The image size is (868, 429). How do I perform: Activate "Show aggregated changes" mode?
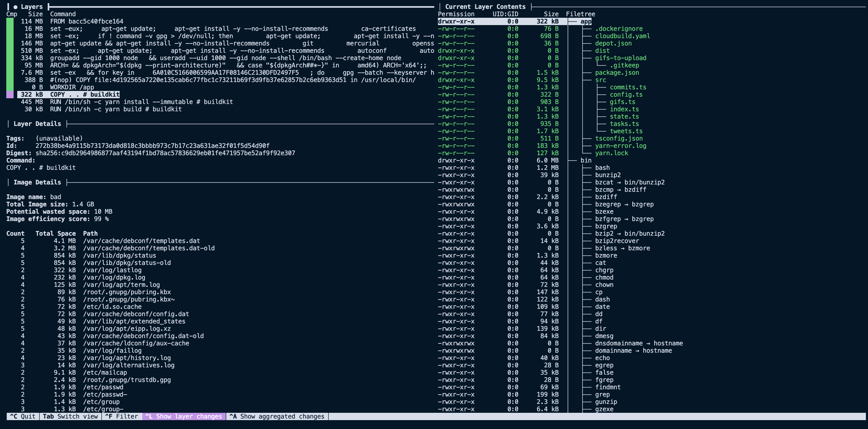276,416
